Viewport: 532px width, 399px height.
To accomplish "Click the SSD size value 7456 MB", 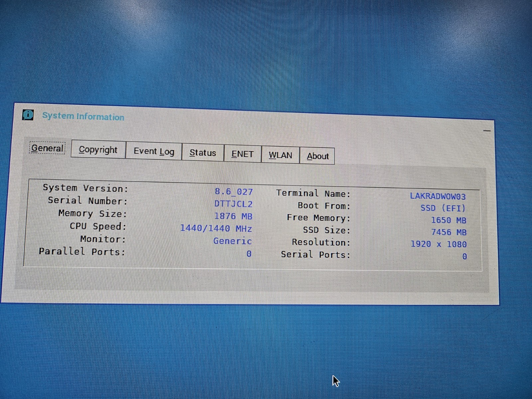I will [x=449, y=232].
